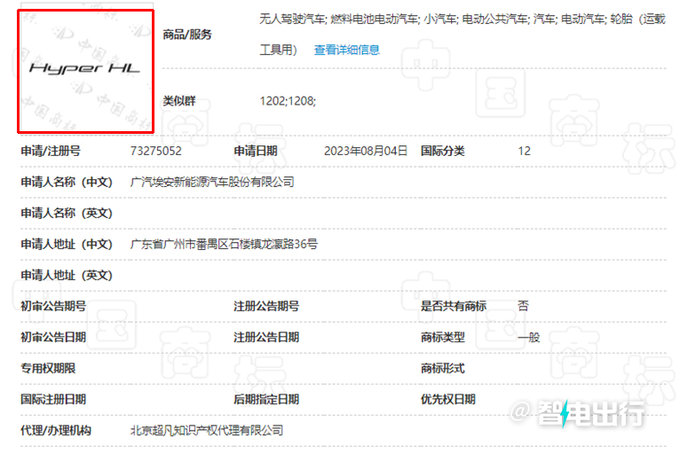The width and height of the screenshot is (680, 452).
Task: Click the 初审公告日期 label
Action: tap(53, 337)
